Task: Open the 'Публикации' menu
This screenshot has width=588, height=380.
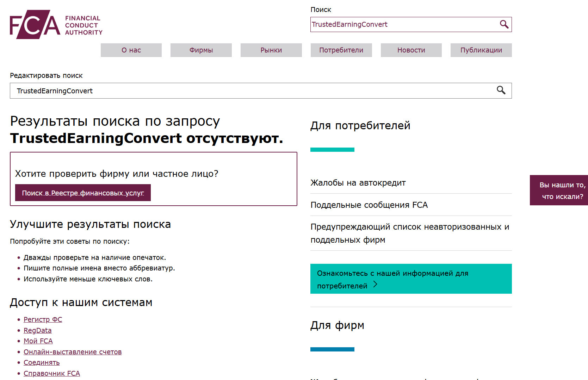Action: coord(481,50)
